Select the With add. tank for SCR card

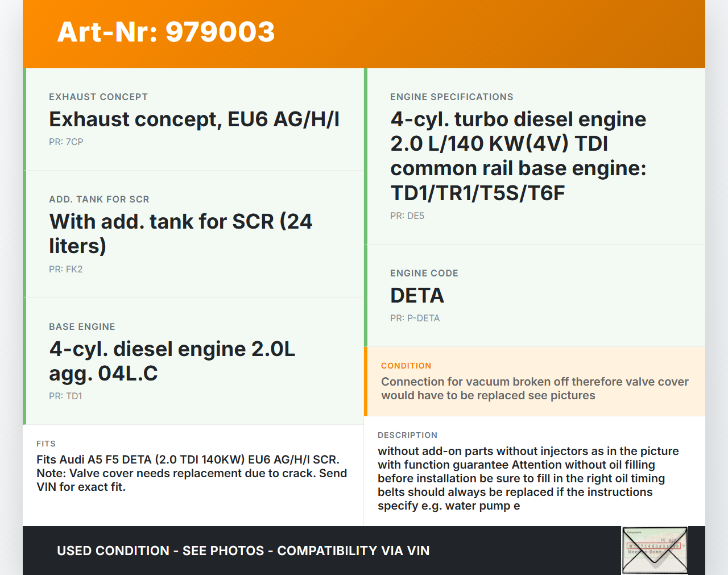click(x=193, y=234)
